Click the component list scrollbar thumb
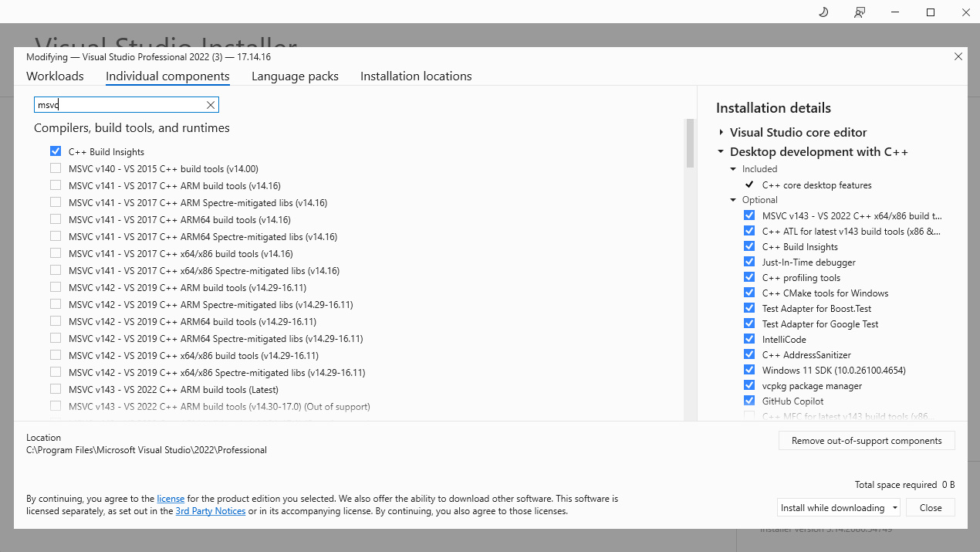The width and height of the screenshot is (980, 552). 690,143
